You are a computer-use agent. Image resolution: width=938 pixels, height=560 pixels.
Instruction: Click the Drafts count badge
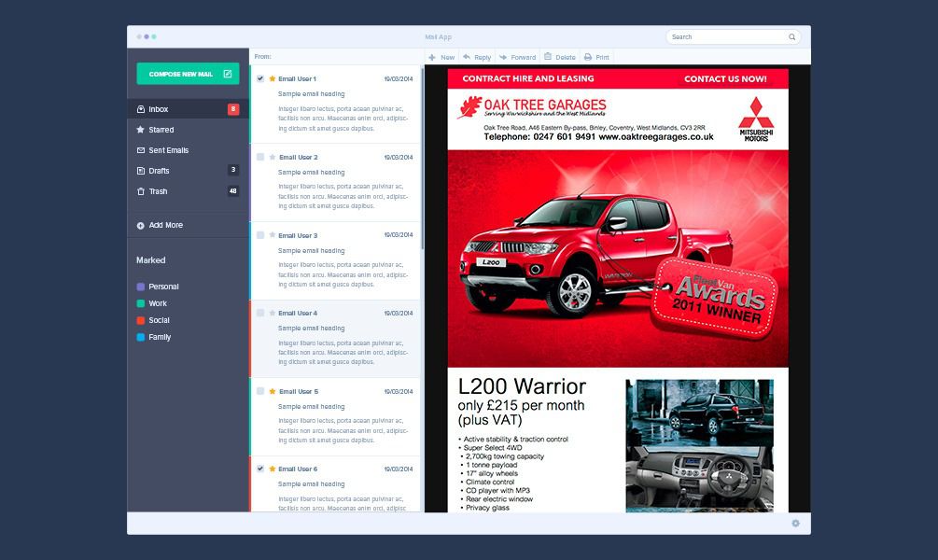pos(233,170)
